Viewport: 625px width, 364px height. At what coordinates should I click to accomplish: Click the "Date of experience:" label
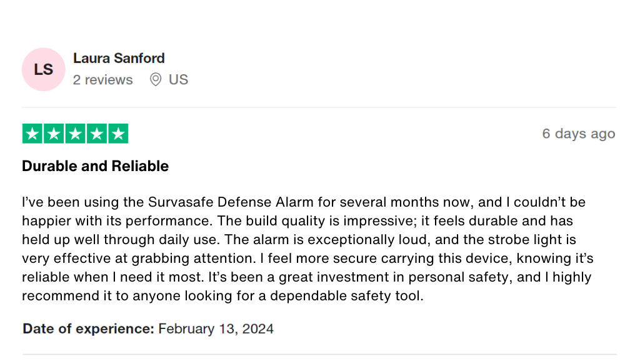coord(88,328)
